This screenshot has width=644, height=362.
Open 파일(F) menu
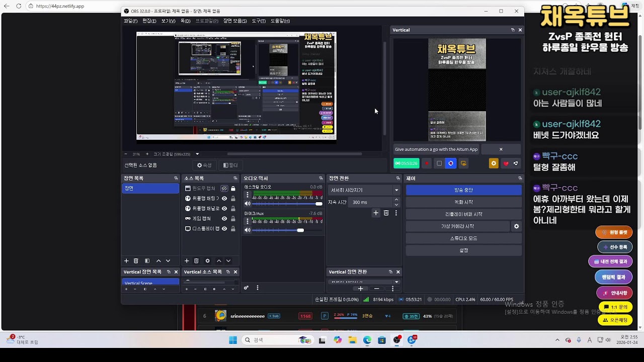click(131, 21)
